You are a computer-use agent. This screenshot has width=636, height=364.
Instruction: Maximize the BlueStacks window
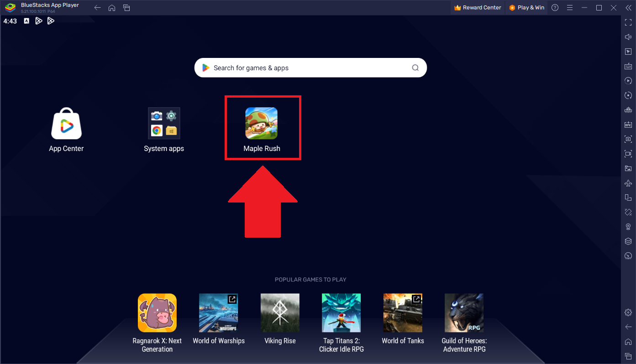pos(599,8)
